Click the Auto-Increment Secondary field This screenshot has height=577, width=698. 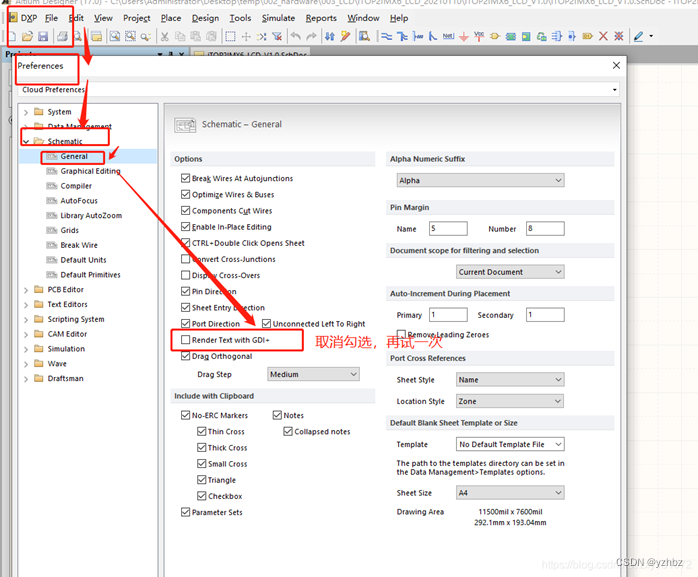(x=545, y=315)
